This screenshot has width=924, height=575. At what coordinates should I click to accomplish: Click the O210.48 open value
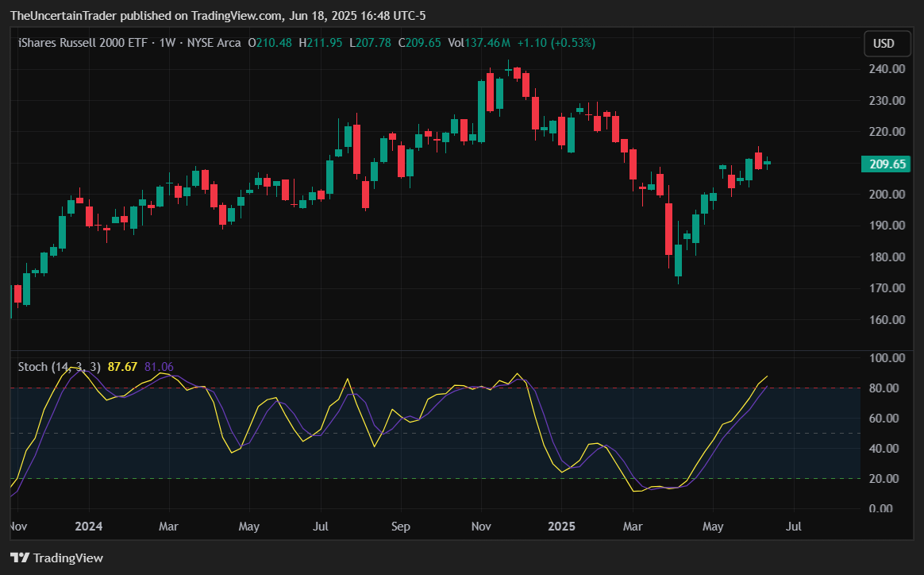coord(270,43)
